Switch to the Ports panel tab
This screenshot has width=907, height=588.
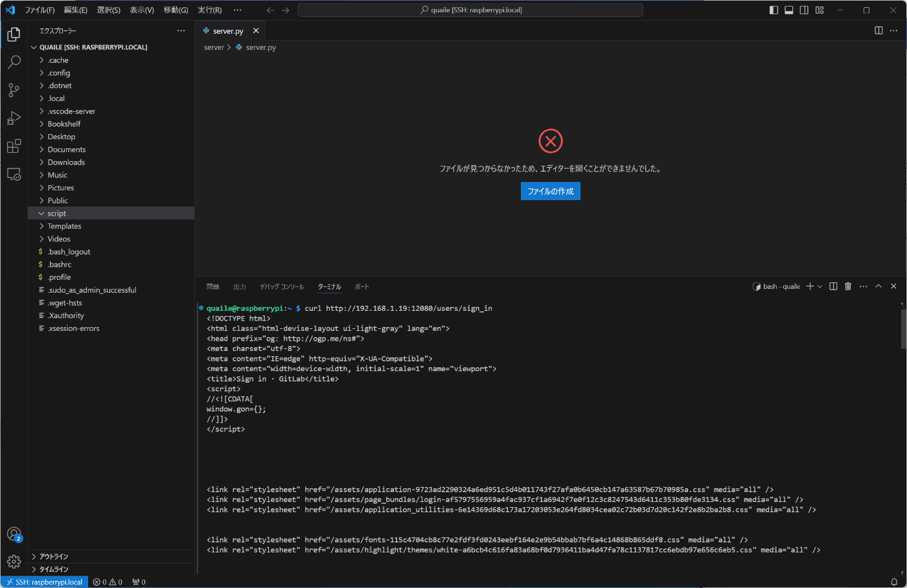(362, 286)
